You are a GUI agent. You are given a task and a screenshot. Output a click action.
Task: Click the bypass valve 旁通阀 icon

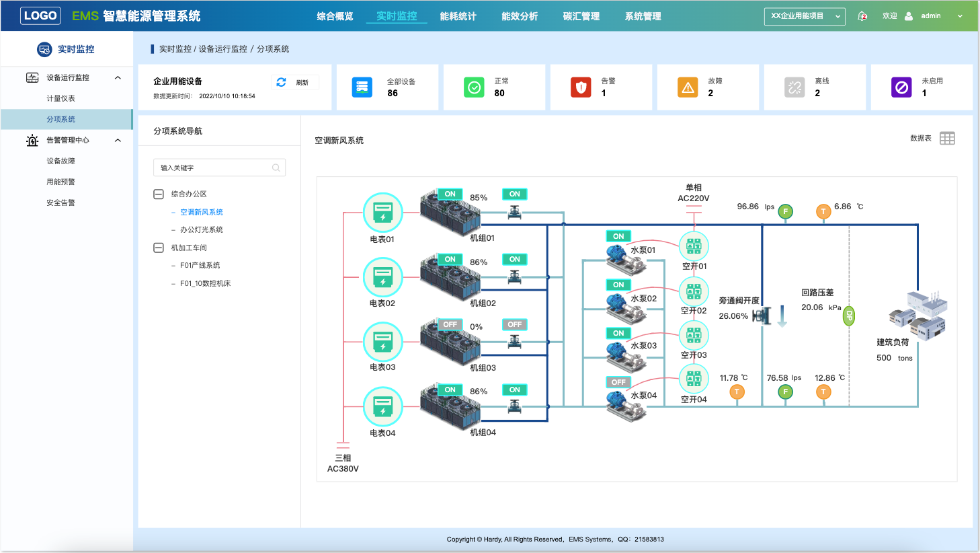point(762,315)
